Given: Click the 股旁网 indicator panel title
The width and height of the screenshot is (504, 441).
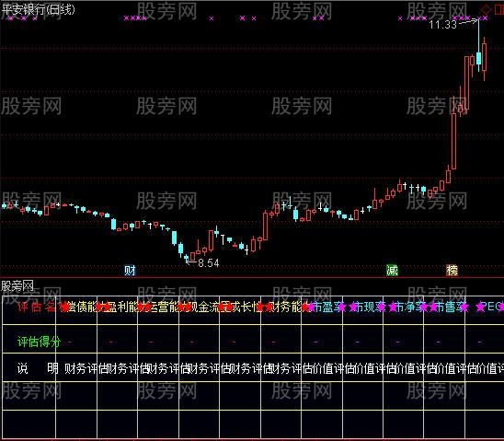Looking at the screenshot, I should point(17,285).
